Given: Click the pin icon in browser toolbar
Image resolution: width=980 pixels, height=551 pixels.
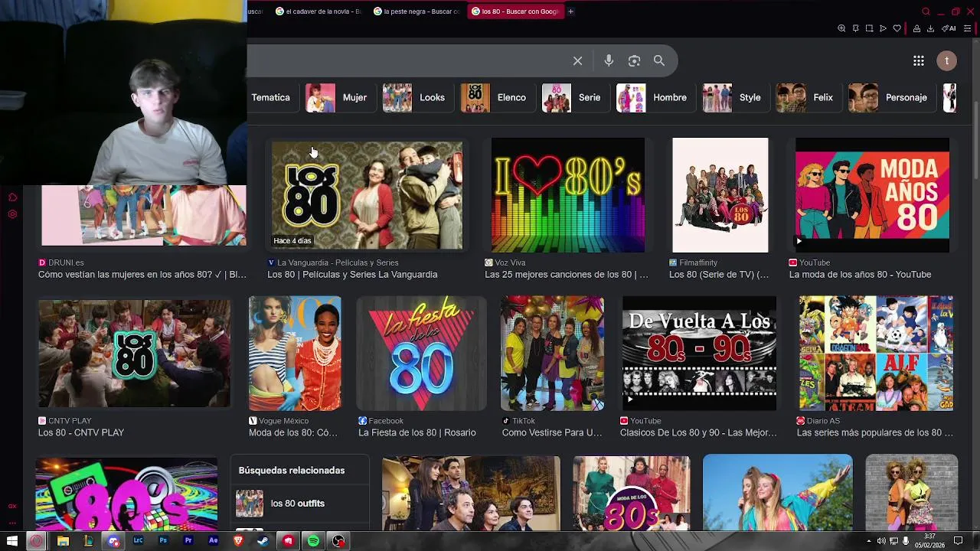Looking at the screenshot, I should click(855, 28).
